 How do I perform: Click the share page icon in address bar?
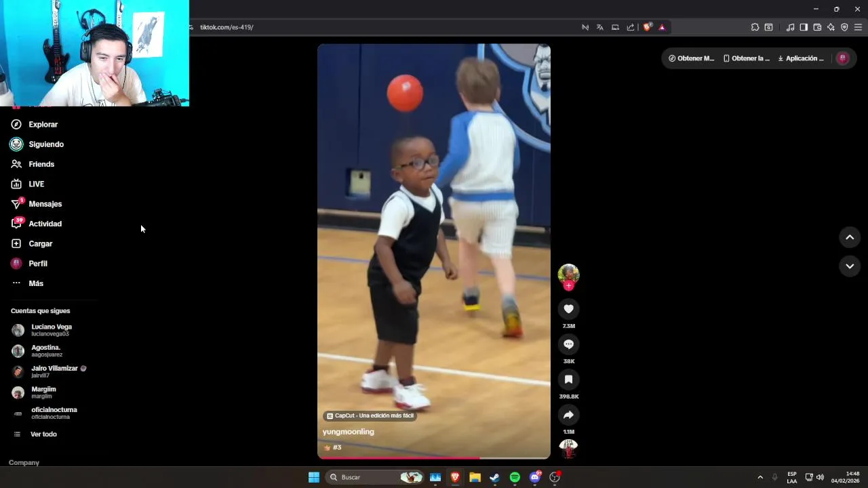(x=631, y=27)
